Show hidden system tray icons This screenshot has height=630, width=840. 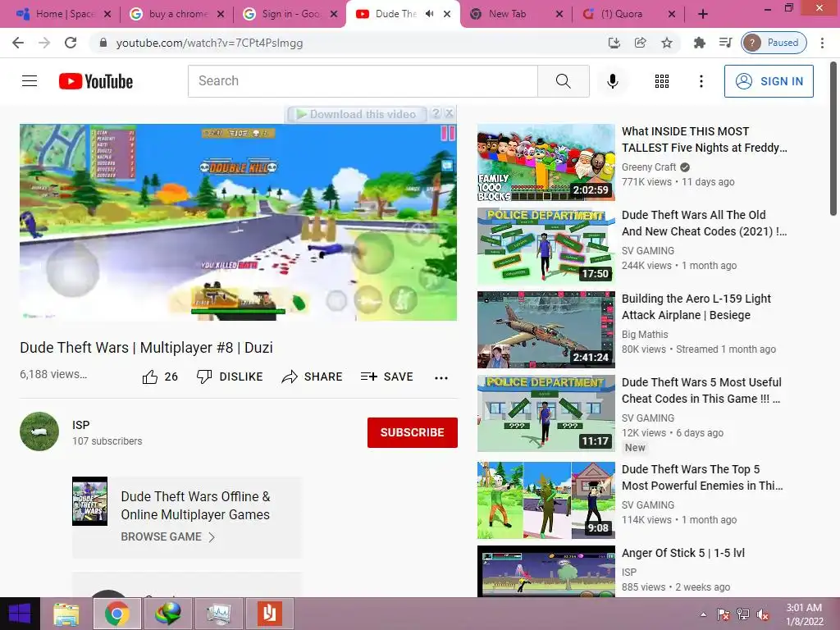pos(703,614)
